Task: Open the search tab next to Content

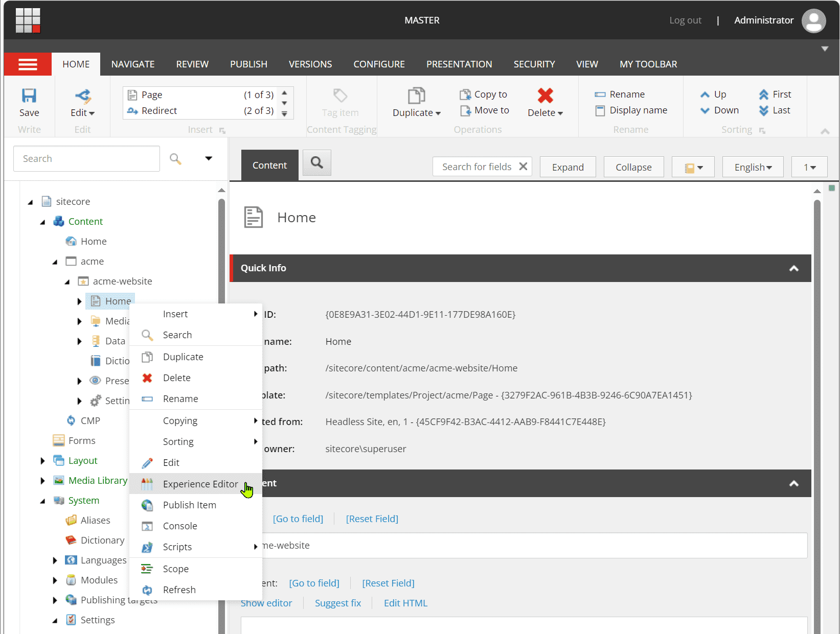Action: 317,163
